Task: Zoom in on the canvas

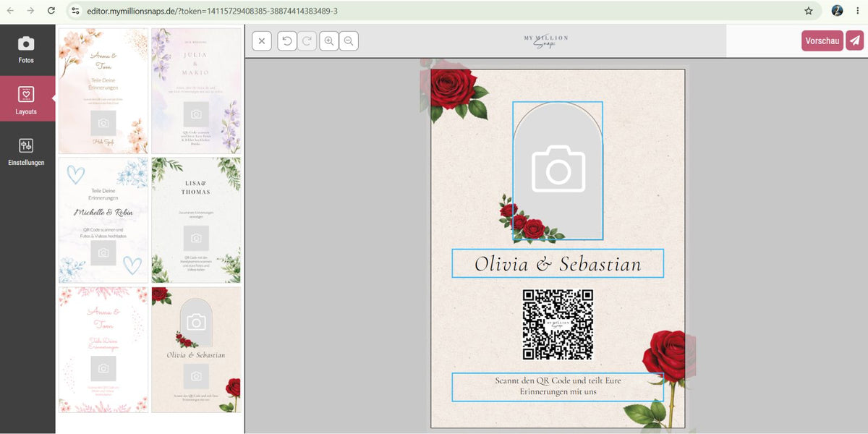Action: [329, 41]
